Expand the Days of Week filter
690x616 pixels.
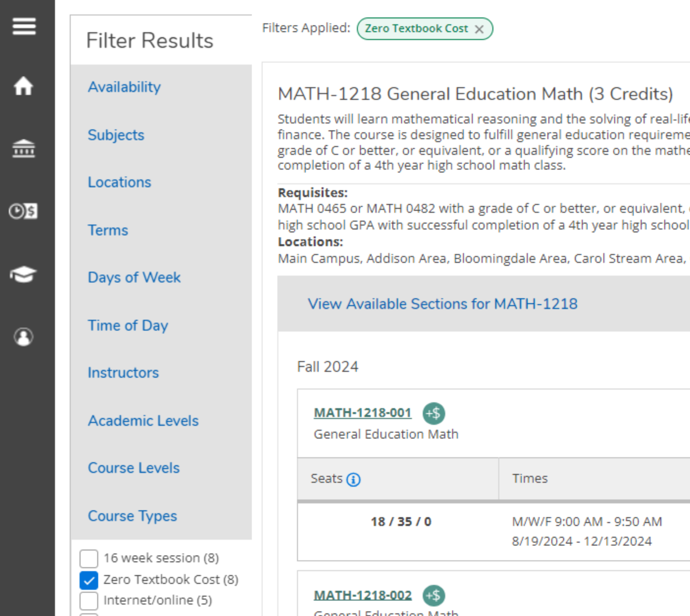[x=134, y=278]
